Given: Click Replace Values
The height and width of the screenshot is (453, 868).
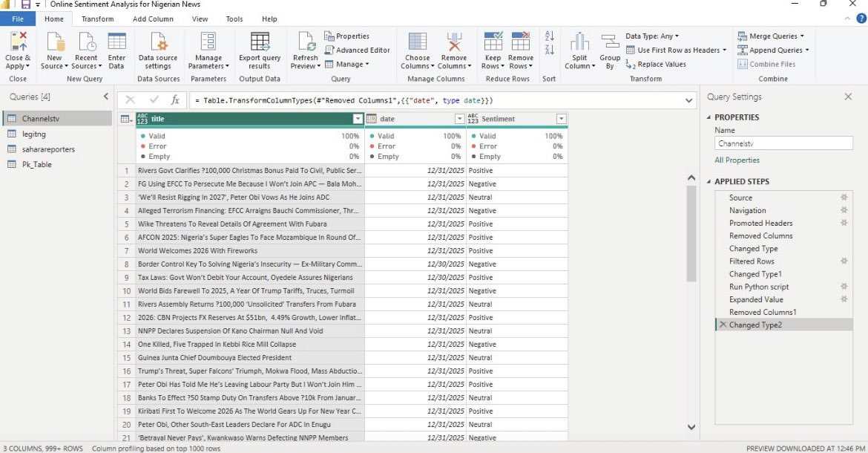Looking at the screenshot, I should tap(656, 65).
